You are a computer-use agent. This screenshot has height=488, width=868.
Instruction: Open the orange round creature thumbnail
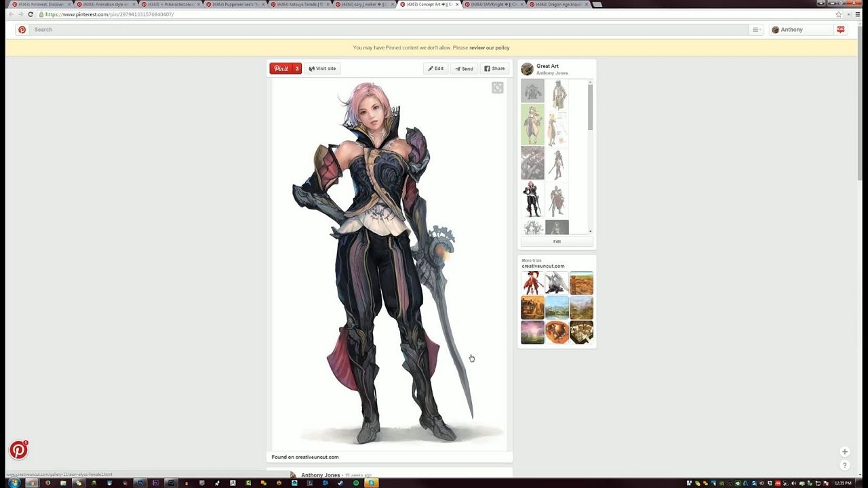(x=557, y=332)
